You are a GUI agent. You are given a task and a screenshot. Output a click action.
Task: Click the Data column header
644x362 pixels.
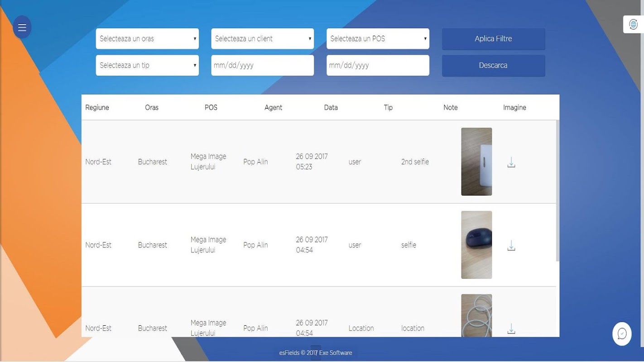tap(331, 108)
